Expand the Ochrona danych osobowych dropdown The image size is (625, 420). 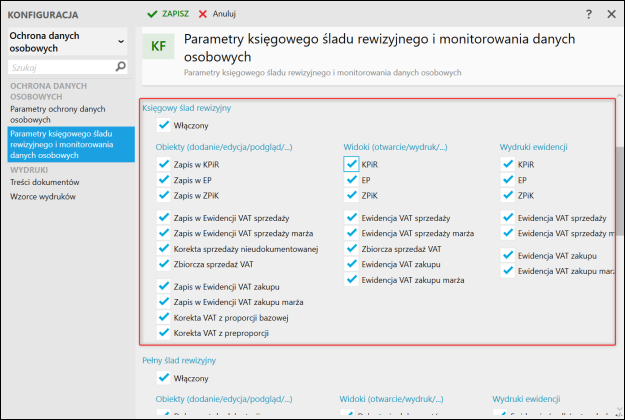click(121, 42)
